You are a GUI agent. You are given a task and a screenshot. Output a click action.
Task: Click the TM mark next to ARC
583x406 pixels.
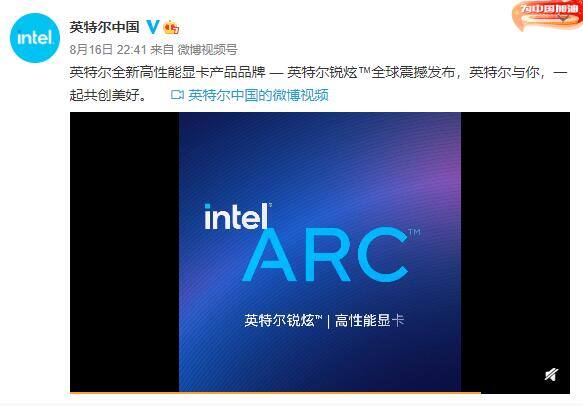coord(414,232)
